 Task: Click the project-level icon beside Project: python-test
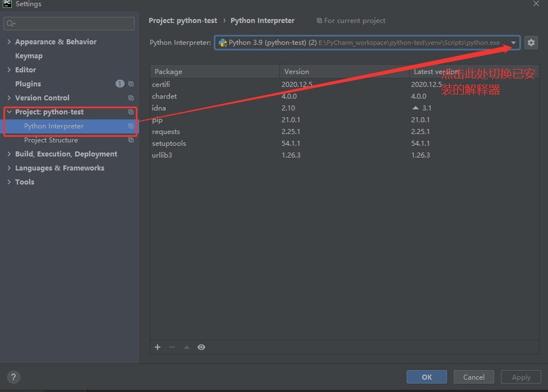pos(131,112)
